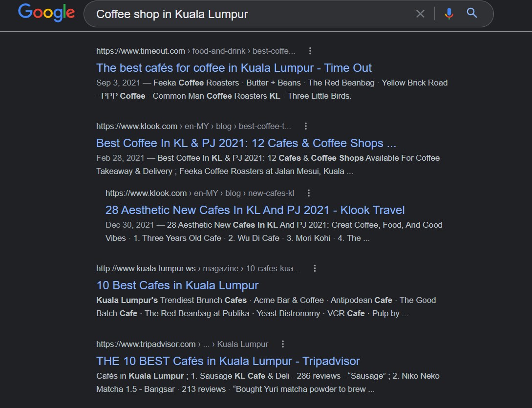Click the http://www.kuala-lumpur.ws breadcrumb URL
The height and width of the screenshot is (408, 532).
click(x=198, y=268)
